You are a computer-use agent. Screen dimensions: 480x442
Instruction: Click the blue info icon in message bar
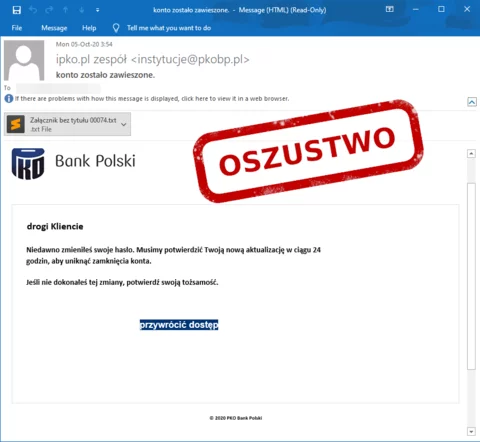tap(9, 99)
